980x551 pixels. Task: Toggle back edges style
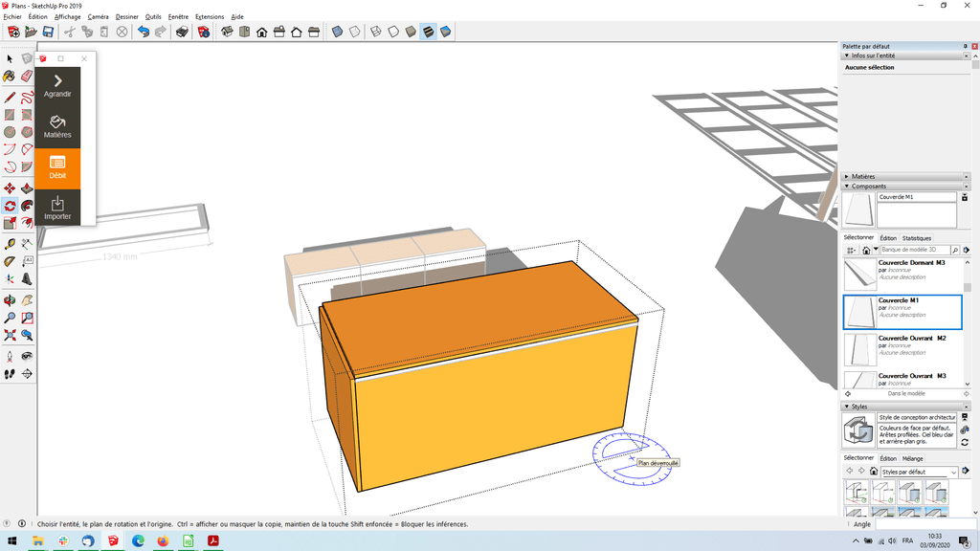coord(354,32)
